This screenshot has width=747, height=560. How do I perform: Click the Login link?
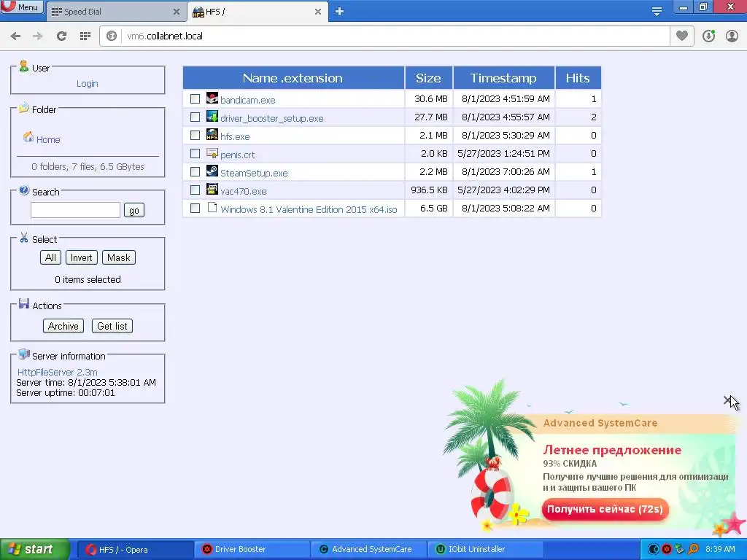coord(88,84)
